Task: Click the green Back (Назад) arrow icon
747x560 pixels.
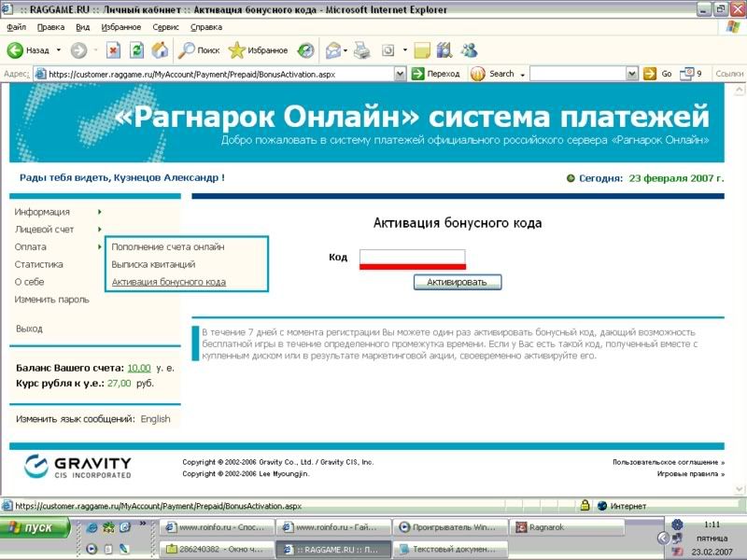Action: click(15, 50)
